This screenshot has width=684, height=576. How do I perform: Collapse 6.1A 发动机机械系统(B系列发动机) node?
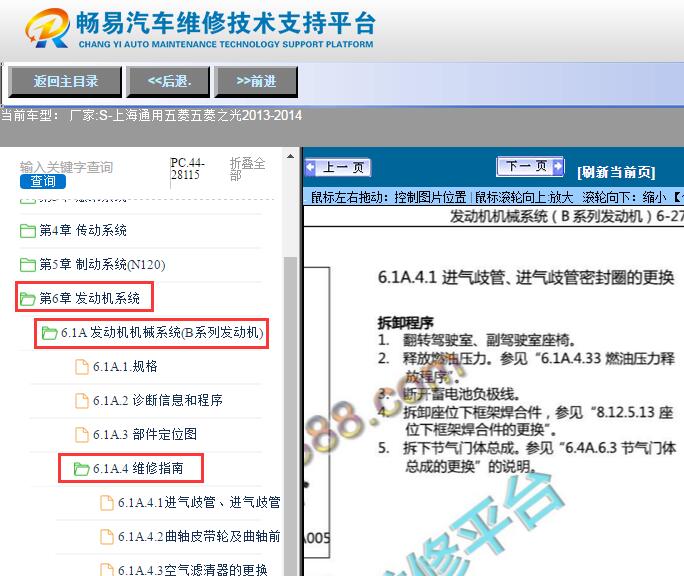point(162,333)
